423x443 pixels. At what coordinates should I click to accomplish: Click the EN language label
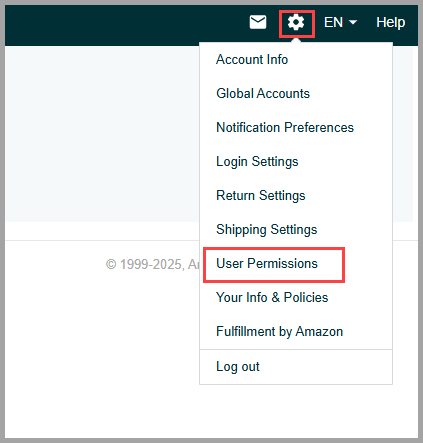(x=333, y=22)
